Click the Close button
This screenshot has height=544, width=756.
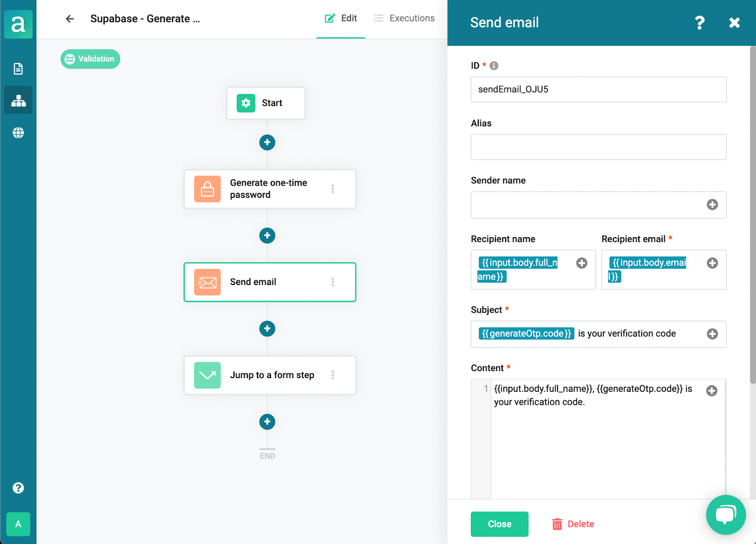(499, 524)
